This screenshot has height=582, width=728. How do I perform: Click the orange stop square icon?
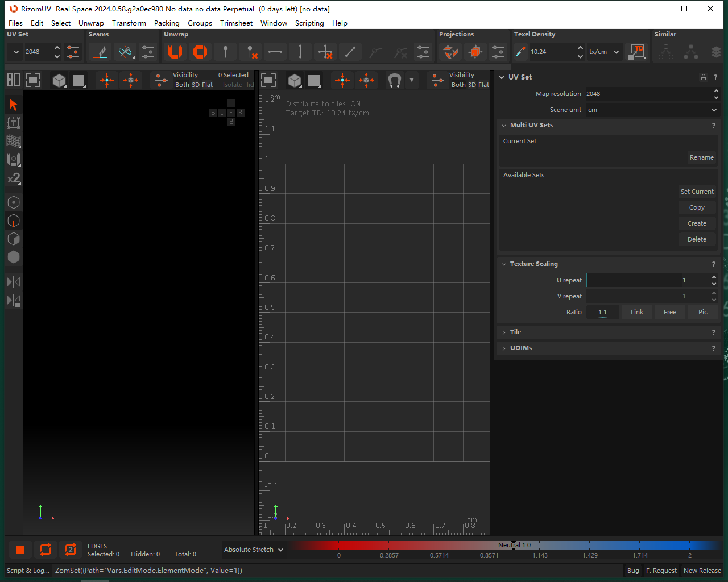[x=20, y=550]
